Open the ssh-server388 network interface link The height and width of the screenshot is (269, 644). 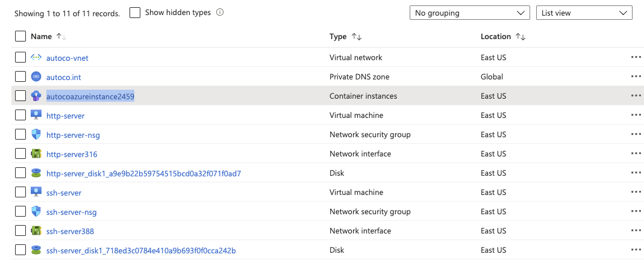70,231
